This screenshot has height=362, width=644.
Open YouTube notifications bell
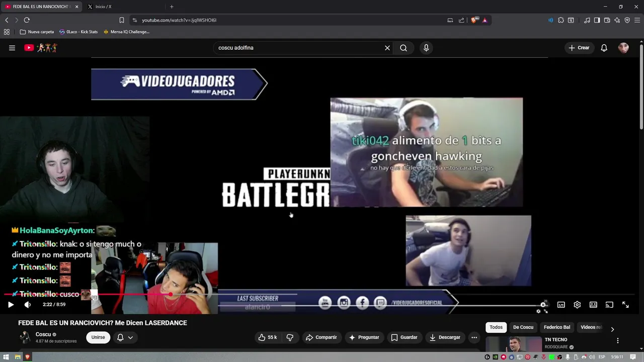604,48
